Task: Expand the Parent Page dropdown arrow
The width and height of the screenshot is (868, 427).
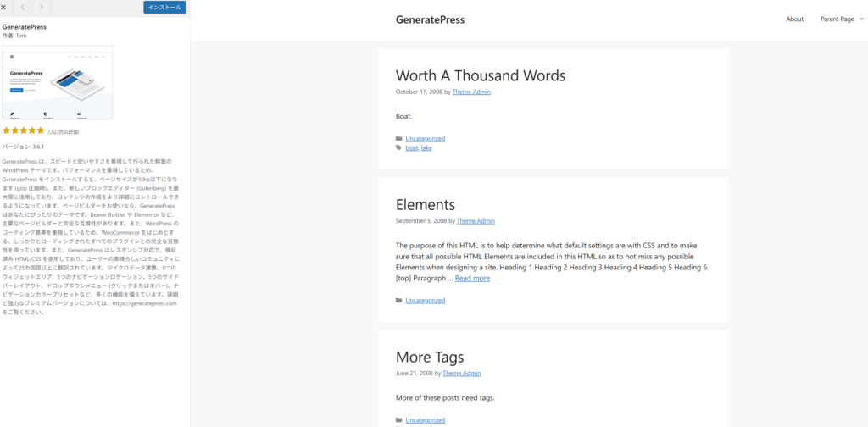Action: (x=860, y=19)
